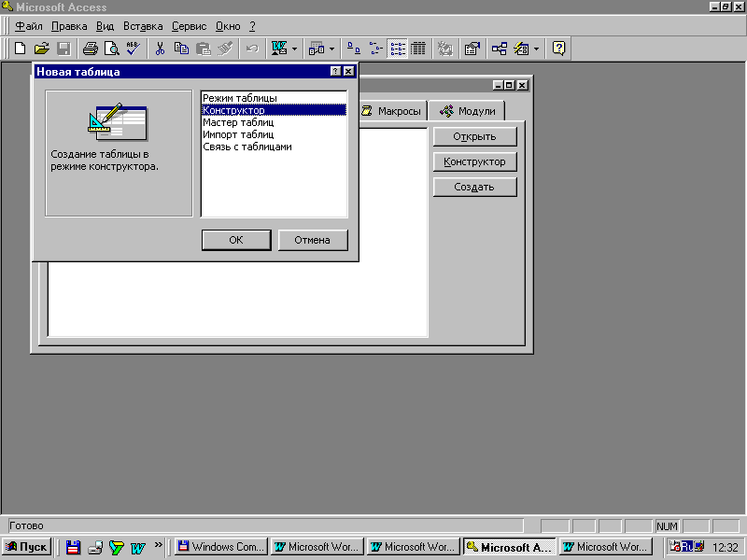The width and height of the screenshot is (747, 560).
Task: Click the Создать button
Action: point(474,188)
